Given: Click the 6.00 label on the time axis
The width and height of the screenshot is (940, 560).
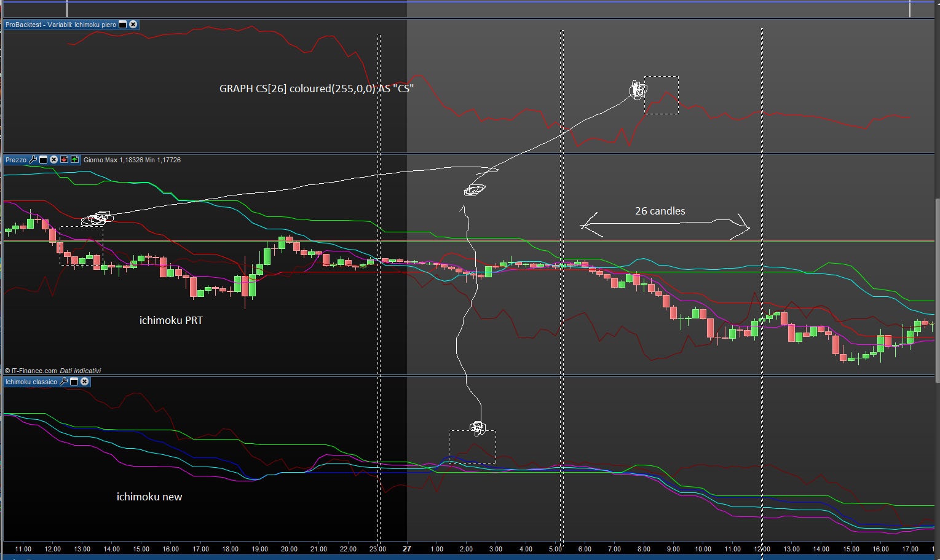Looking at the screenshot, I should tap(585, 549).
